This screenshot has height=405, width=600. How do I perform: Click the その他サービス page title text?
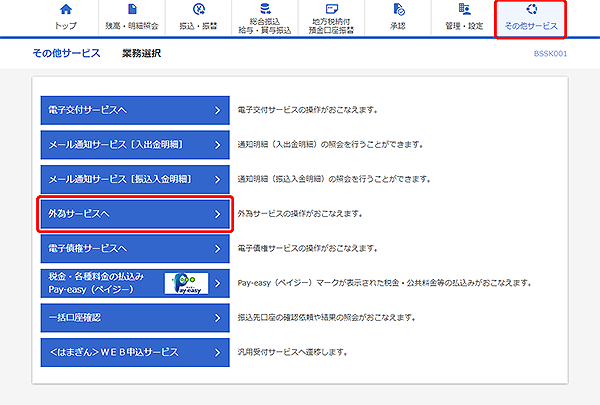[x=67, y=53]
